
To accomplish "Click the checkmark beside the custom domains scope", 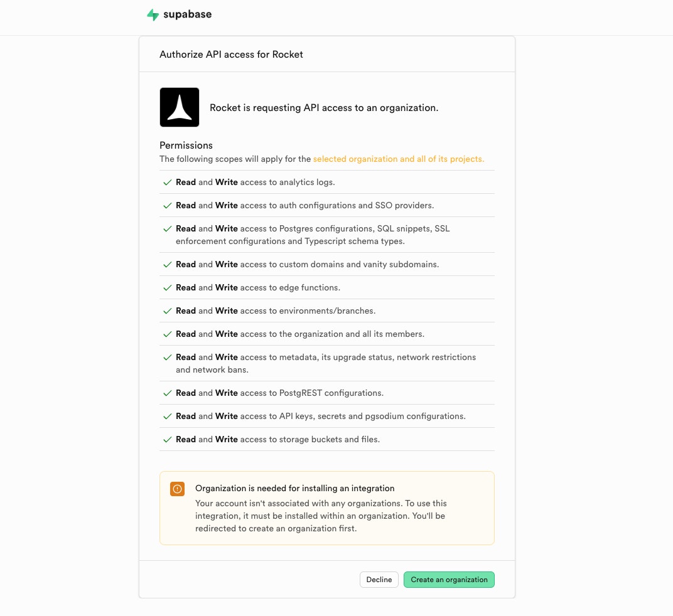I will [x=167, y=264].
